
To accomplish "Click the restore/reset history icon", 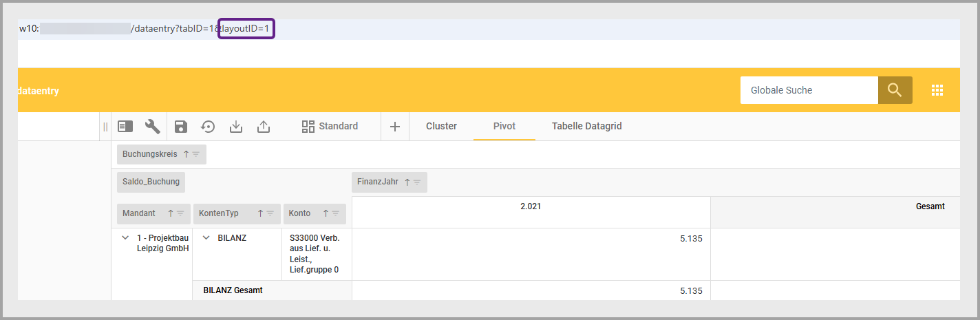I will (x=208, y=127).
